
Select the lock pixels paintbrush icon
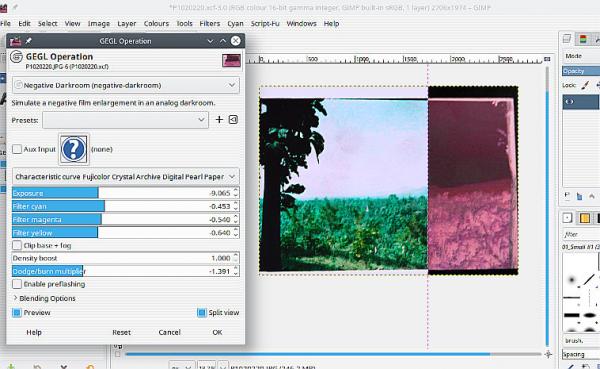585,85
